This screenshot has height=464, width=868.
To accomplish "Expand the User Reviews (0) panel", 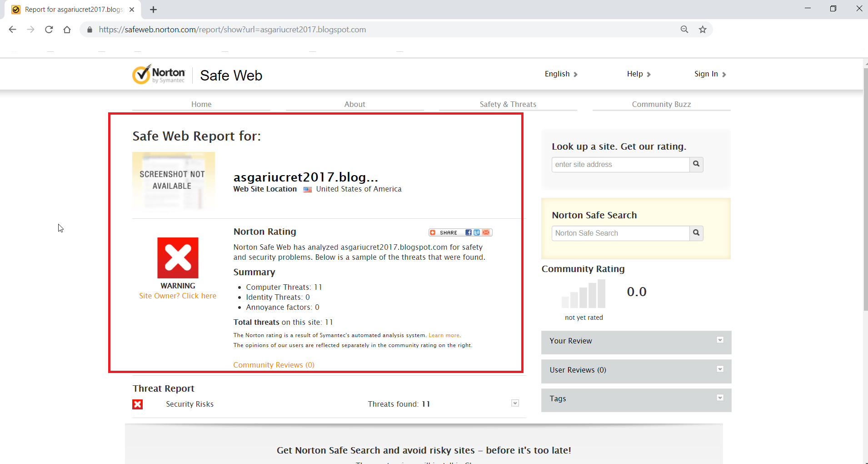I will tap(720, 369).
